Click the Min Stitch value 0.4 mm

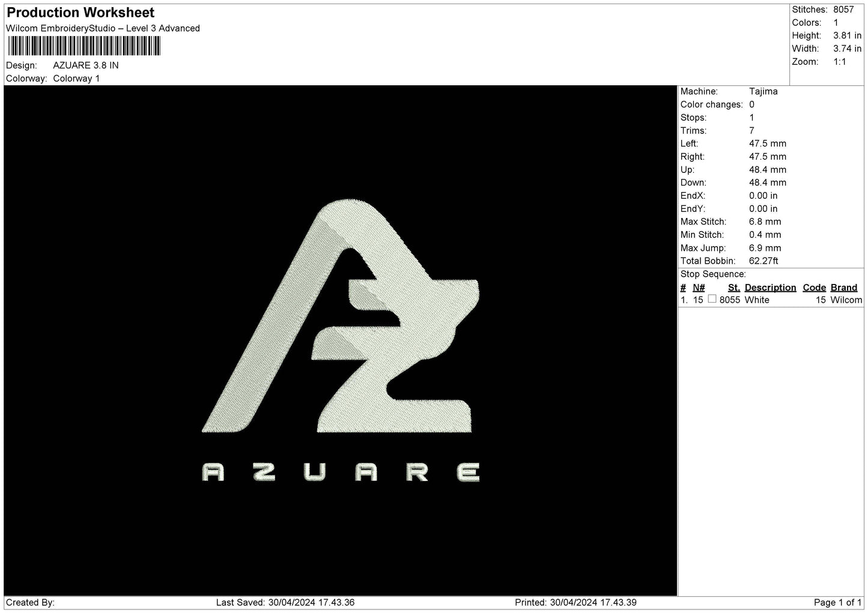pos(765,235)
